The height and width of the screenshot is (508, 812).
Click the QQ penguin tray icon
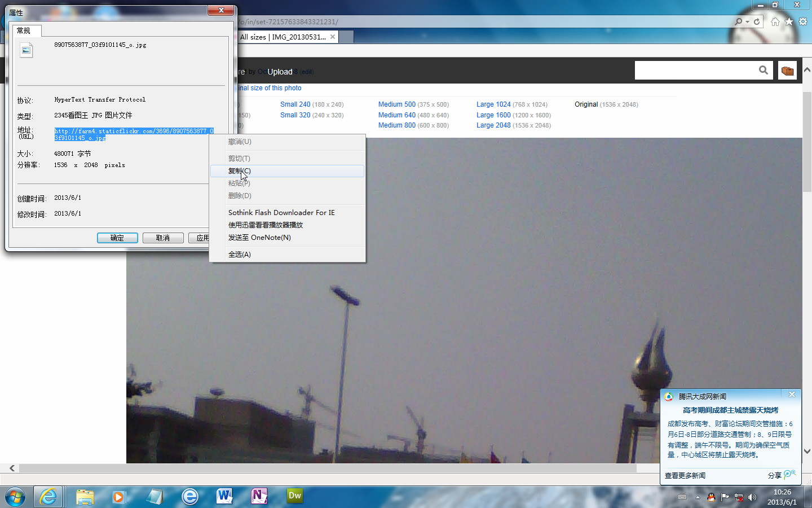(x=711, y=497)
